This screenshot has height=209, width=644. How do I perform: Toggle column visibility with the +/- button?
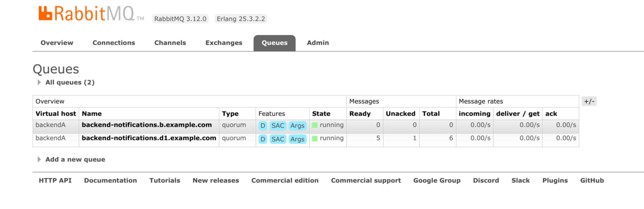click(589, 101)
